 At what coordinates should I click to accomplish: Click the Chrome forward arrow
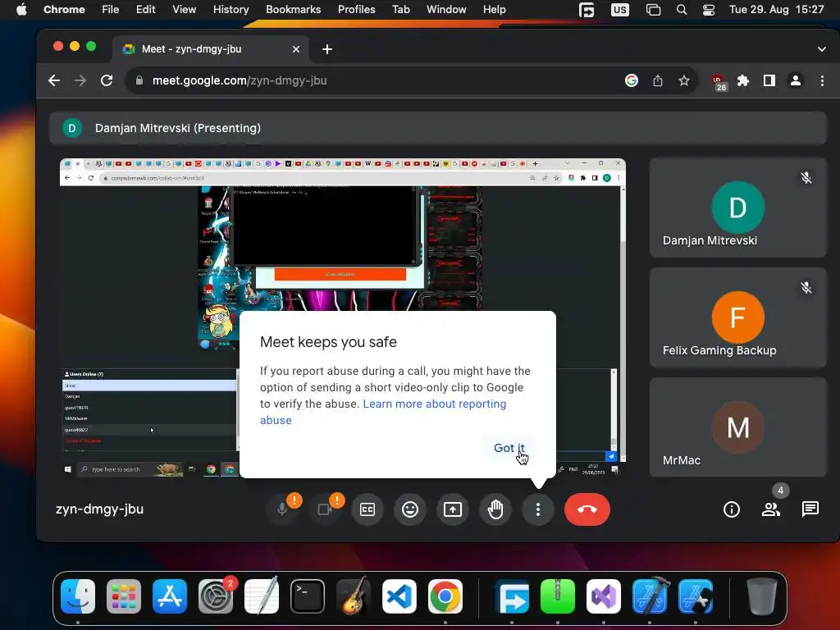80,80
